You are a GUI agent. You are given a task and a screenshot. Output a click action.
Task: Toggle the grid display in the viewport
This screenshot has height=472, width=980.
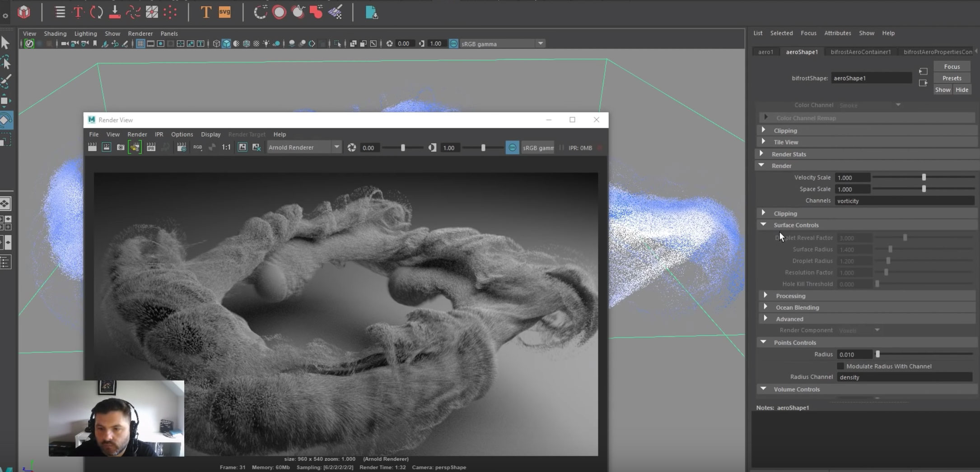(x=140, y=44)
